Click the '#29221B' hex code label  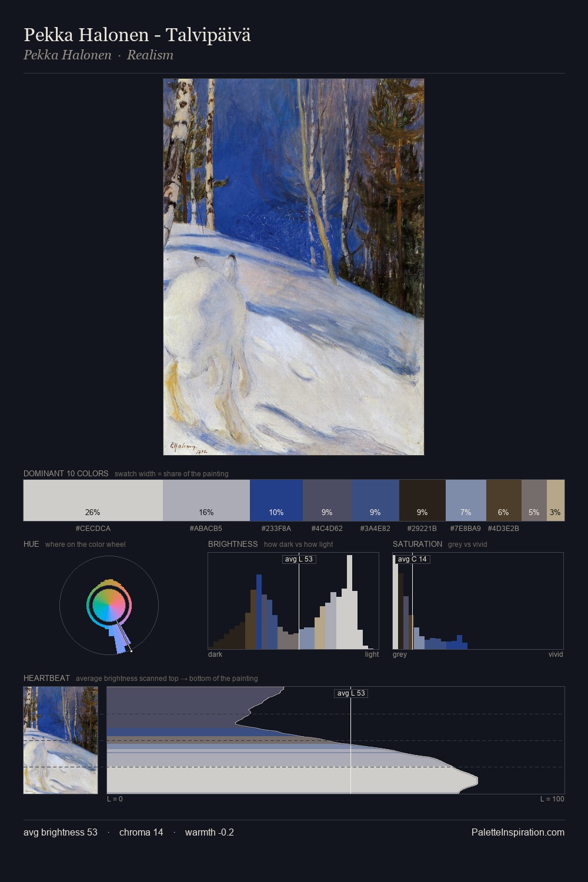(422, 529)
